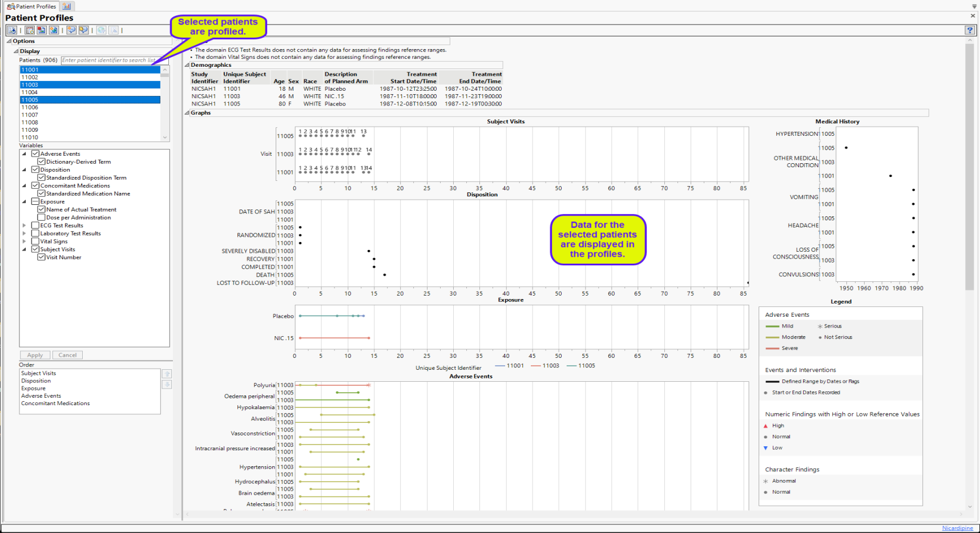
Task: Collapse the Demographics section
Action: (x=187, y=65)
